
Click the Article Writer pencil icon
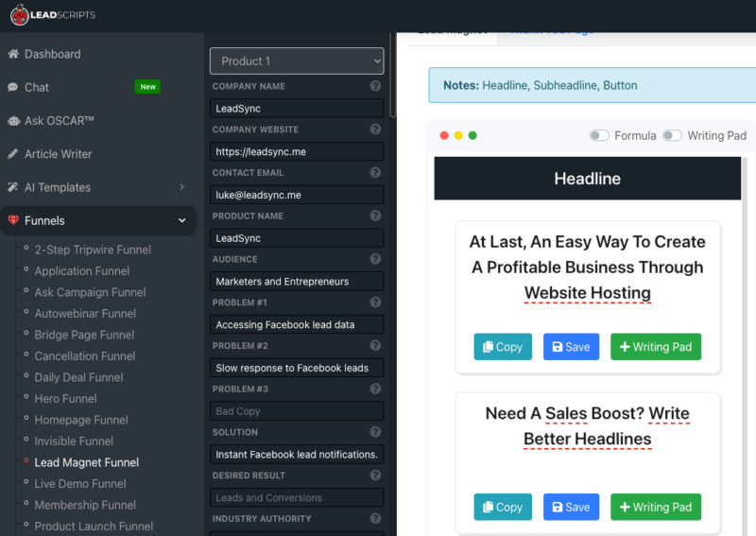[x=13, y=154]
